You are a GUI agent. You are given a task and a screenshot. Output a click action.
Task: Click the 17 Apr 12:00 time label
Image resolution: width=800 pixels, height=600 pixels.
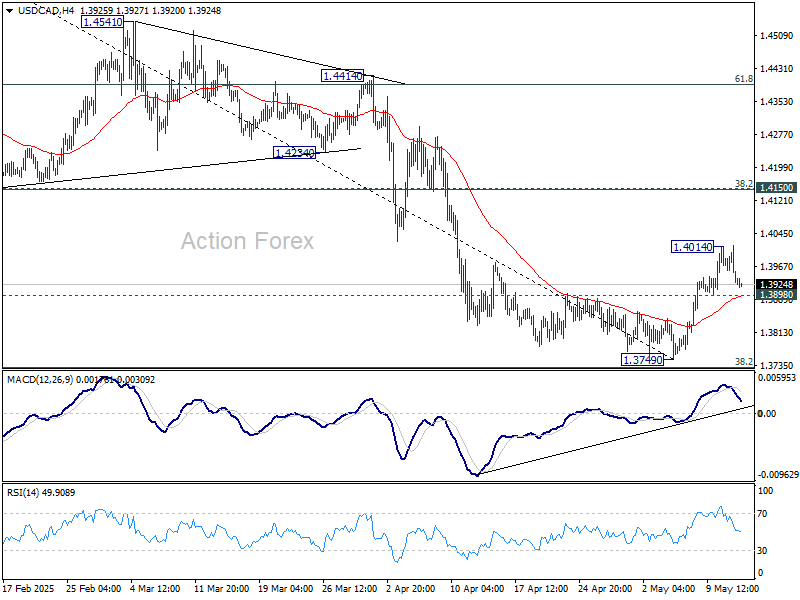541,589
